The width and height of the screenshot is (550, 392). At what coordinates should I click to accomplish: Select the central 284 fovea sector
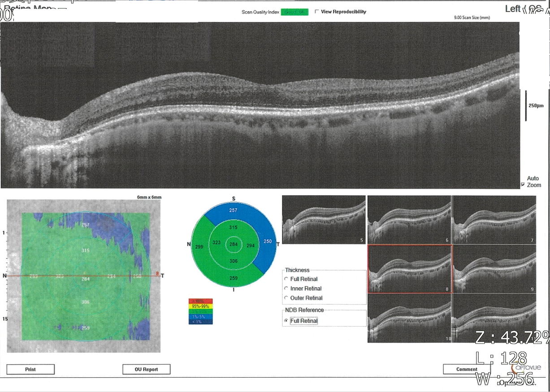point(233,245)
